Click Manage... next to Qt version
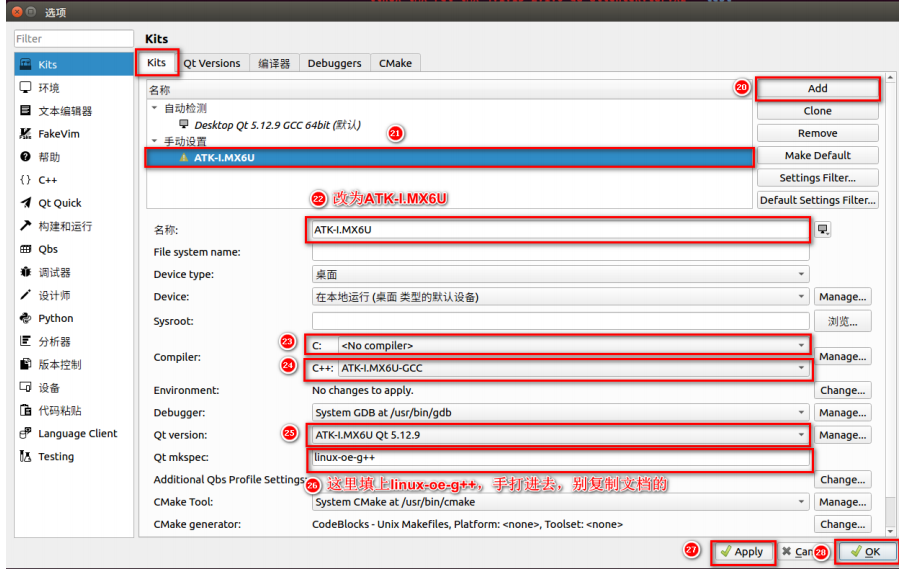 tap(842, 435)
